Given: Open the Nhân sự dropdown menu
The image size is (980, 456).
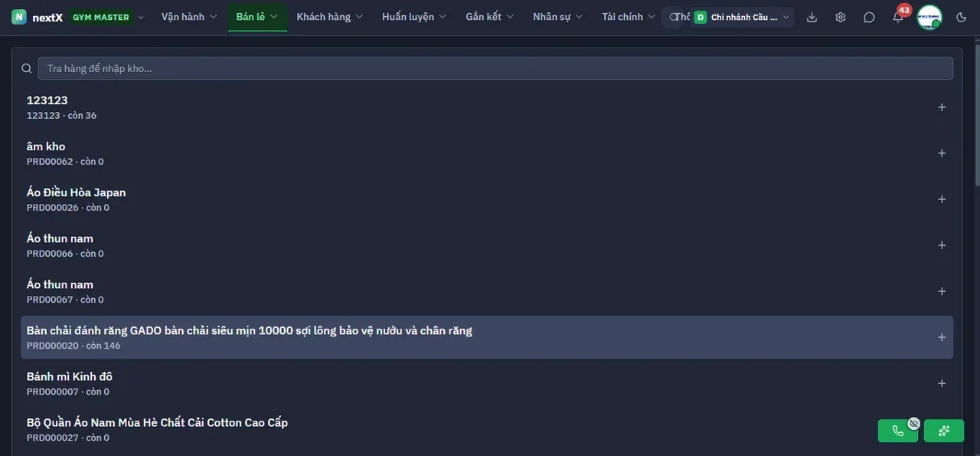Looking at the screenshot, I should pos(558,17).
